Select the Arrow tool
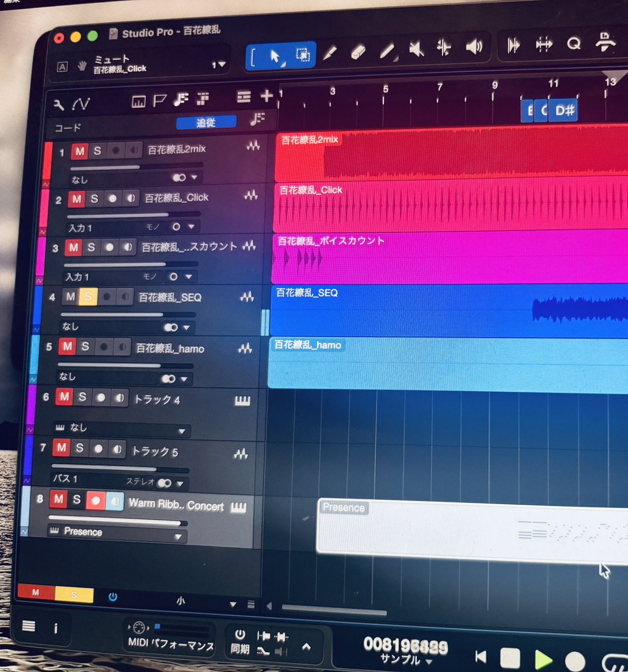The width and height of the screenshot is (628, 672). (275, 57)
